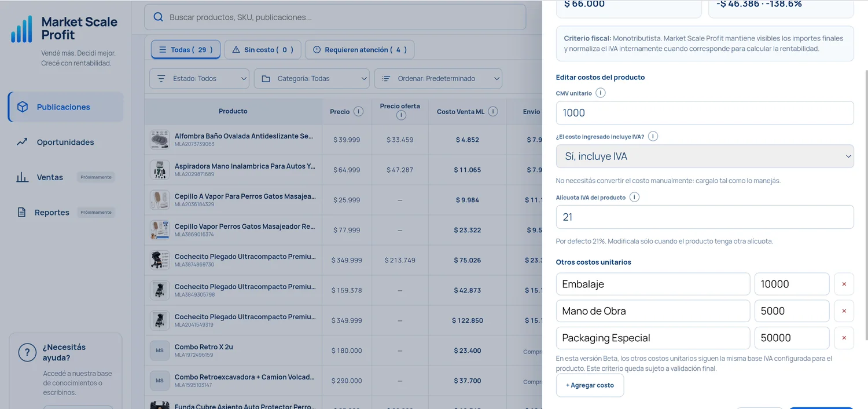Viewport: 868px width, 409px height.
Task: Click product name Aspiradora Mano Inalambrica Para Autos
Action: [245, 166]
